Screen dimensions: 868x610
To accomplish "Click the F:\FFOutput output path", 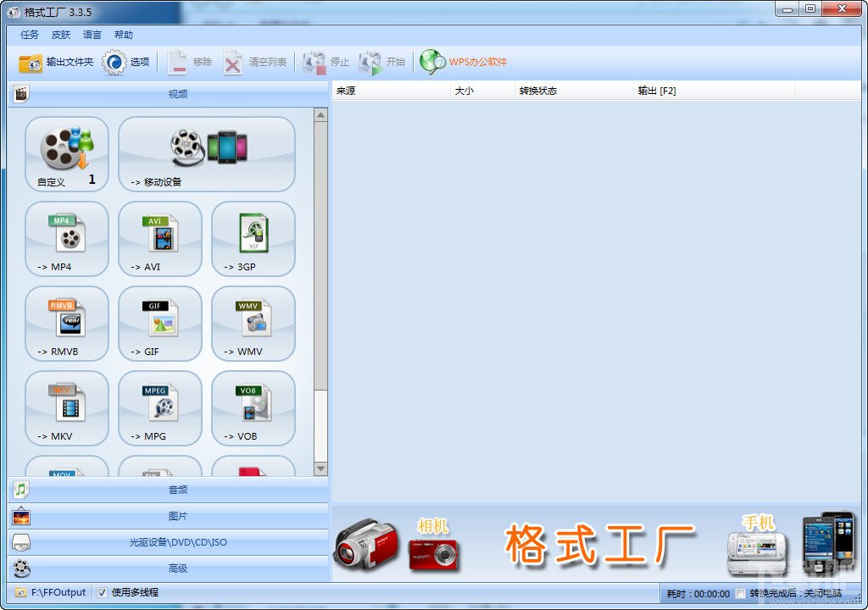I will coord(58,592).
